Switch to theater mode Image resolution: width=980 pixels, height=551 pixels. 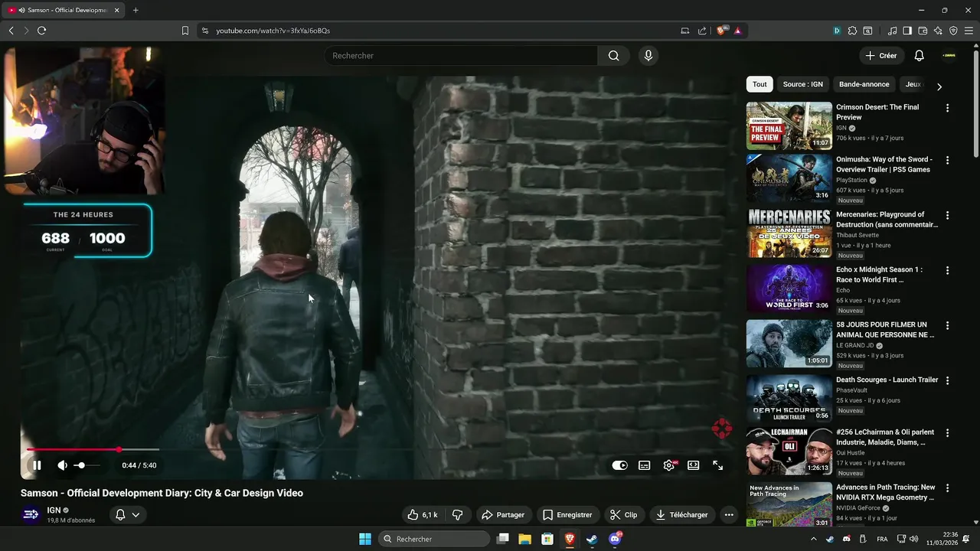694,465
